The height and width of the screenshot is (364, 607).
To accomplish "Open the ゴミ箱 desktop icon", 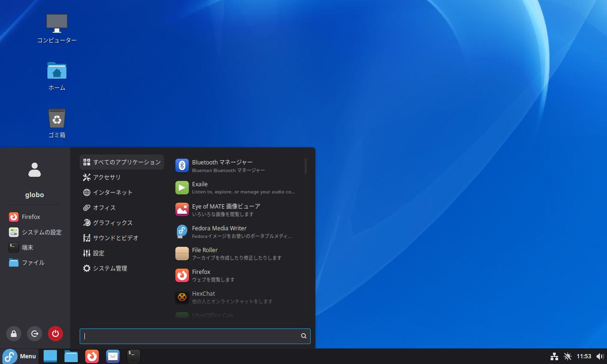I will (57, 123).
